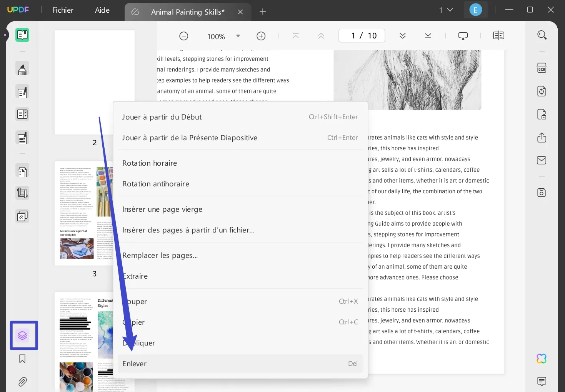Open the Bookmarks panel

click(x=22, y=359)
